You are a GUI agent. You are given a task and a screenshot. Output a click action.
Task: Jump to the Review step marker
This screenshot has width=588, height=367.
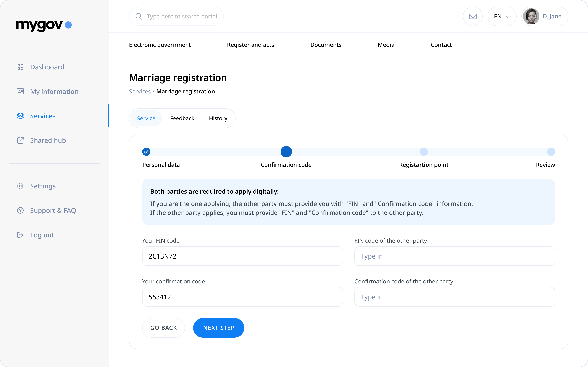551,152
